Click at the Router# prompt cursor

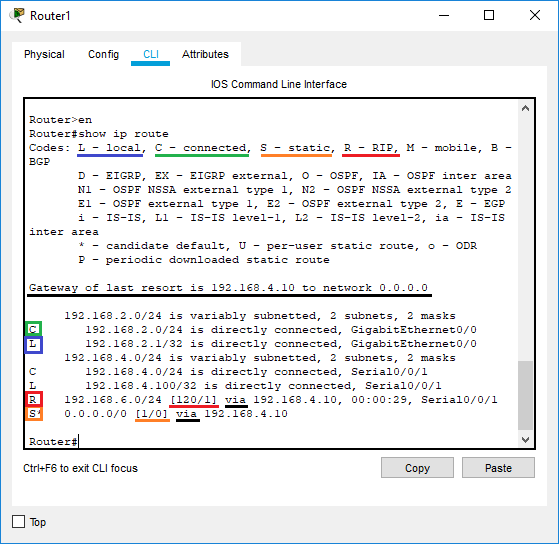pyautogui.click(x=78, y=441)
